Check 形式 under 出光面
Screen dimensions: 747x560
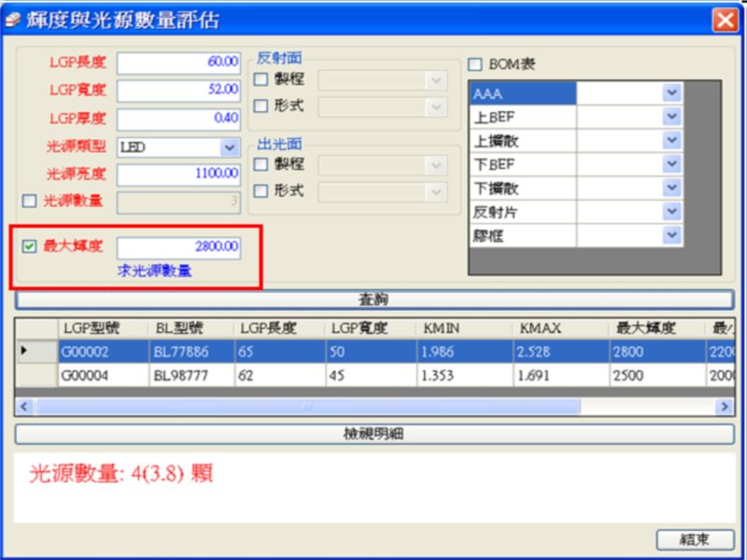[261, 190]
